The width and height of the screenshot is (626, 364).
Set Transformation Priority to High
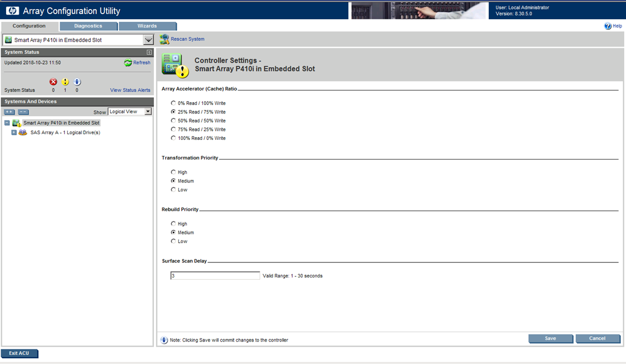[x=173, y=172]
